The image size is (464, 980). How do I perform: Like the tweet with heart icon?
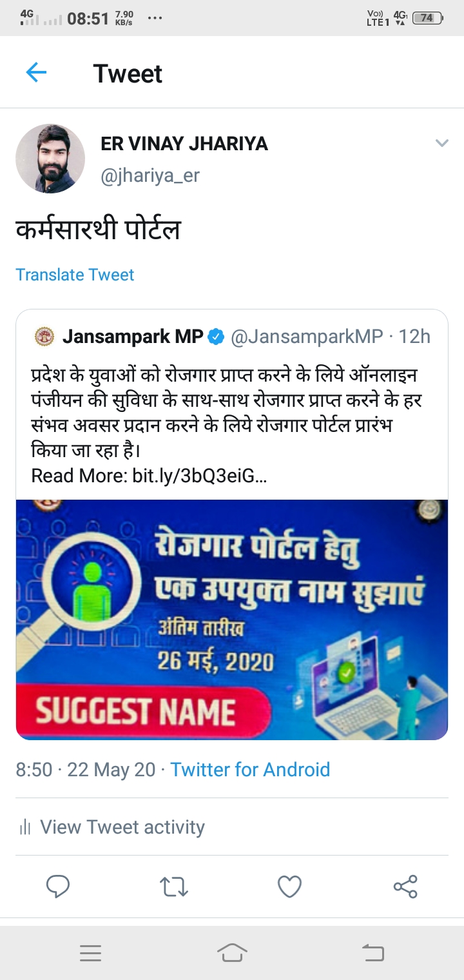point(289,887)
